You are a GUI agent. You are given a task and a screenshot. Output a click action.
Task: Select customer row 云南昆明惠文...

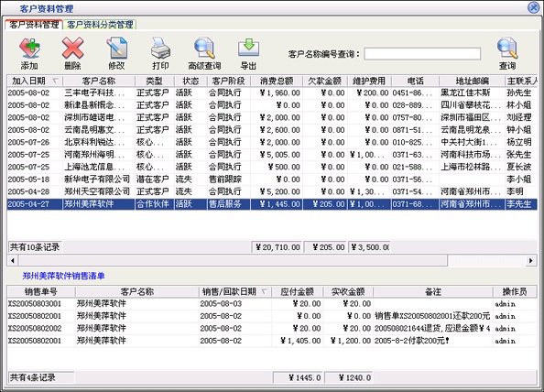point(272,130)
